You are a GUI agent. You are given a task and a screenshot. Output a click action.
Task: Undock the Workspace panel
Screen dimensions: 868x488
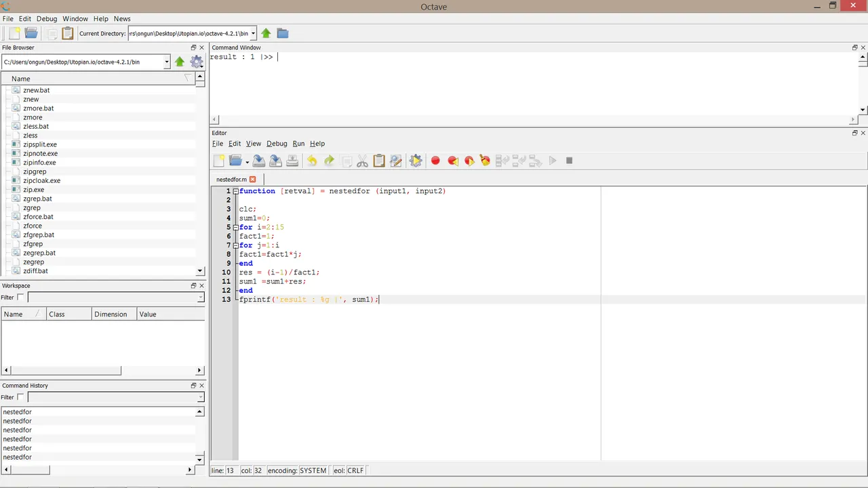tap(193, 285)
